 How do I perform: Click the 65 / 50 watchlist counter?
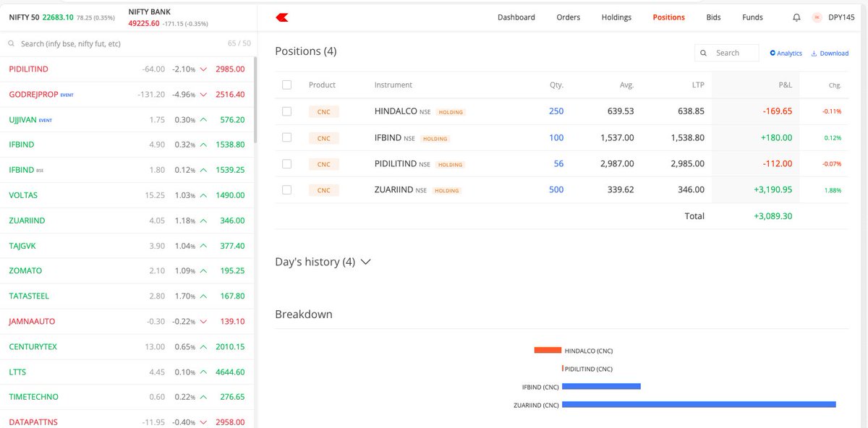239,44
